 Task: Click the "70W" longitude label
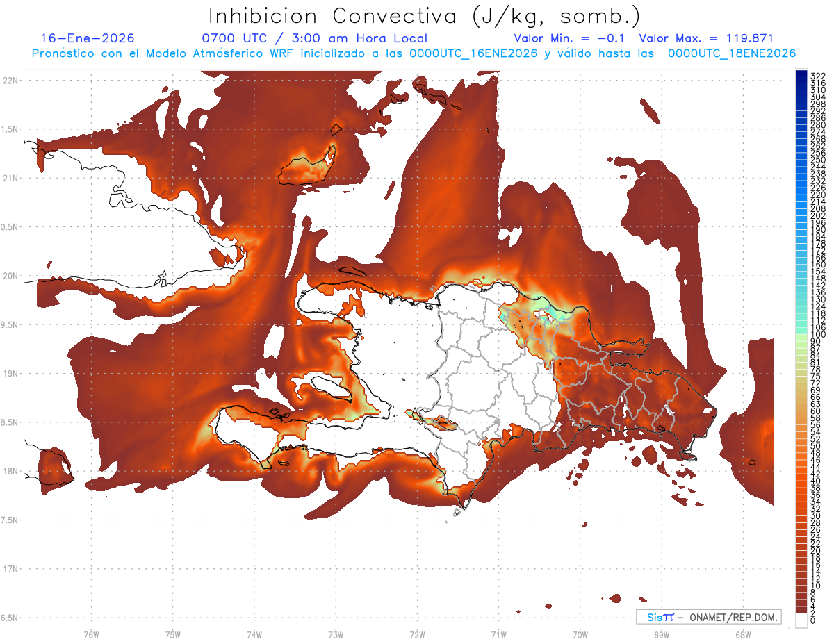[x=580, y=634]
